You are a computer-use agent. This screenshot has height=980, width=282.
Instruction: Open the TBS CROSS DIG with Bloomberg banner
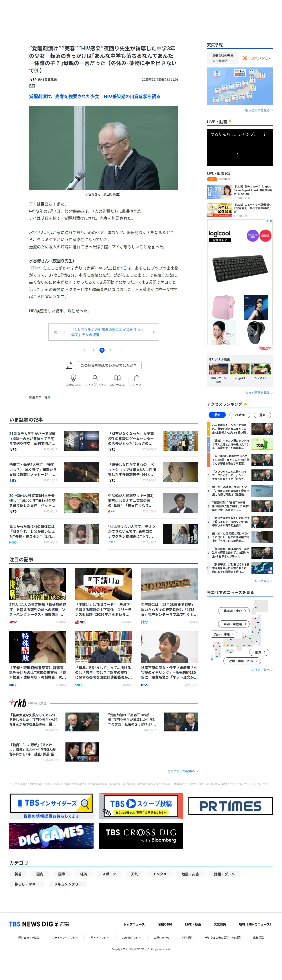[x=141, y=836]
